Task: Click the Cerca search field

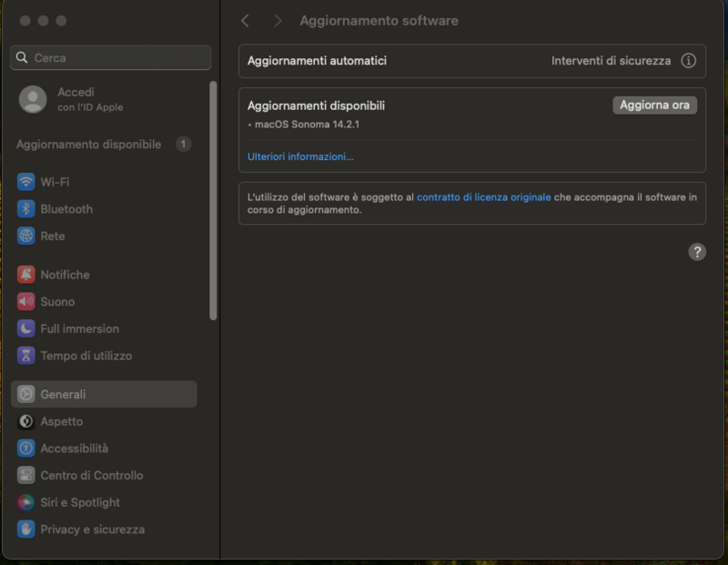Action: [x=111, y=57]
